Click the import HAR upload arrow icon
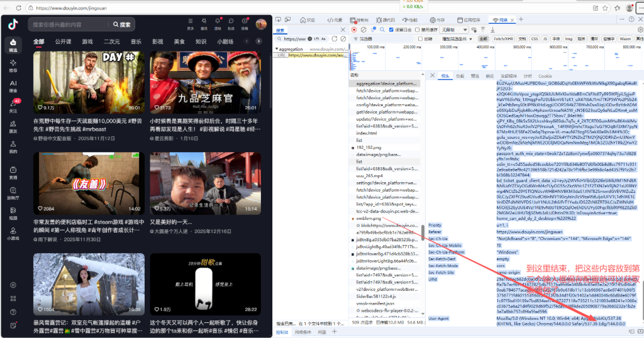The width and height of the screenshot is (644, 338). pyautogui.click(x=483, y=30)
